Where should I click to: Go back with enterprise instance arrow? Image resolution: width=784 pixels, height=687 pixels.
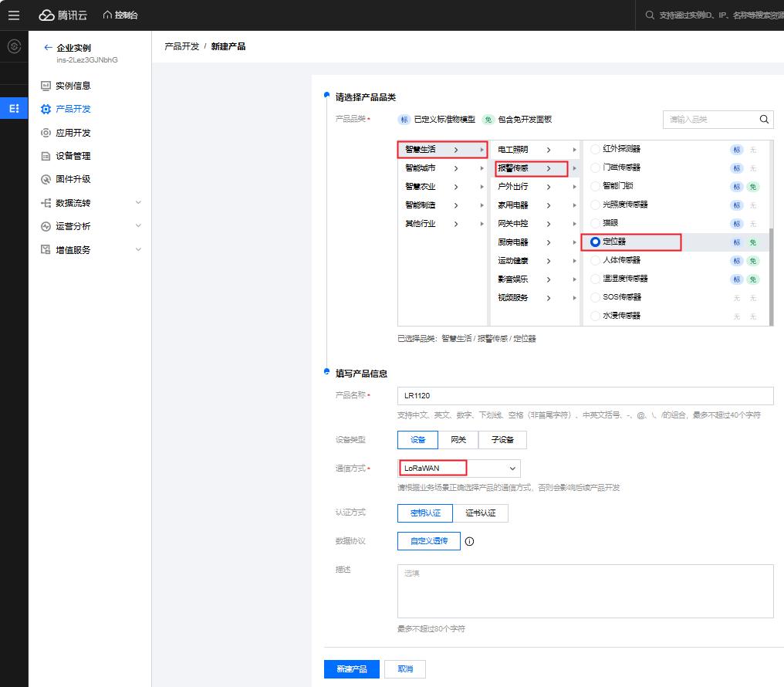[x=48, y=48]
